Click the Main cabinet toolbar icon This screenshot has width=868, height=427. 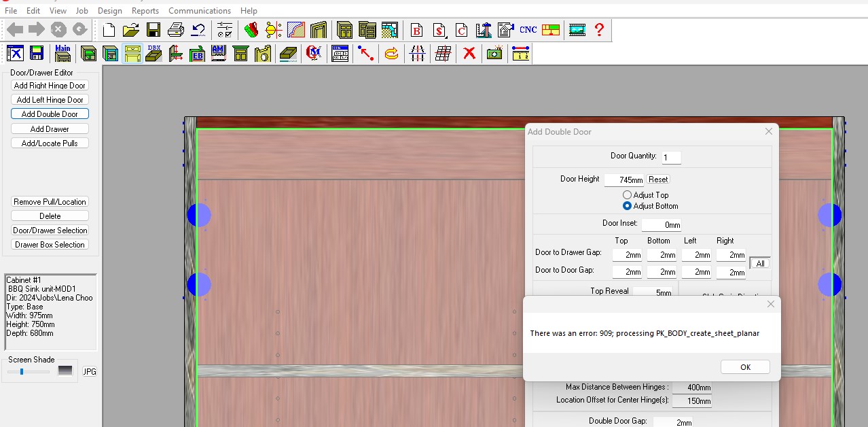point(62,53)
